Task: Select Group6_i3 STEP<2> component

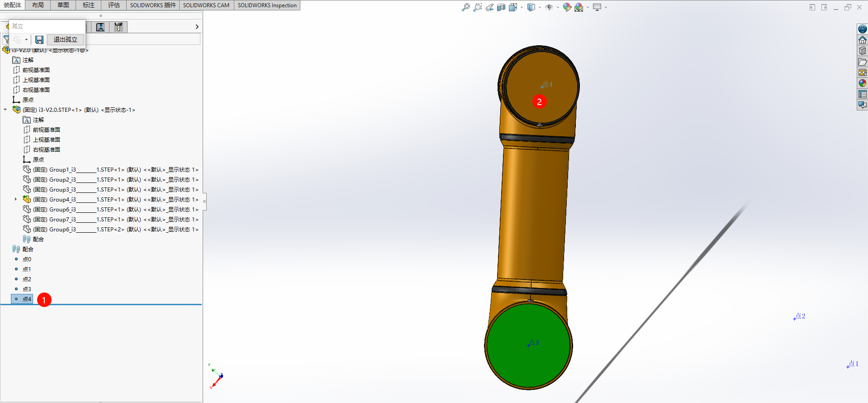Action: click(x=111, y=229)
